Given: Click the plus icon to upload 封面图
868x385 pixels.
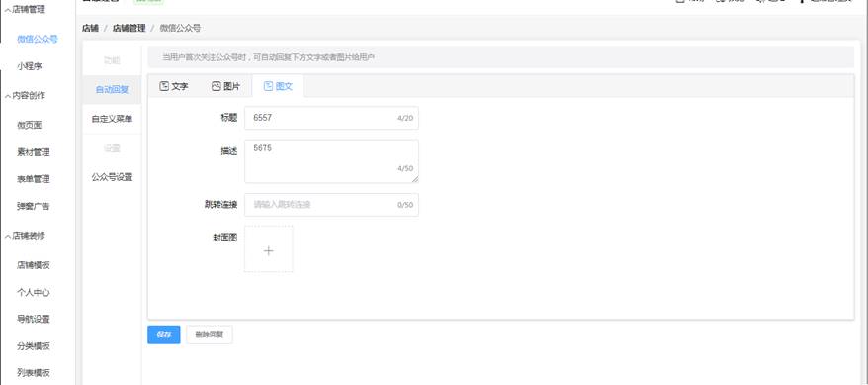Looking at the screenshot, I should pos(269,251).
